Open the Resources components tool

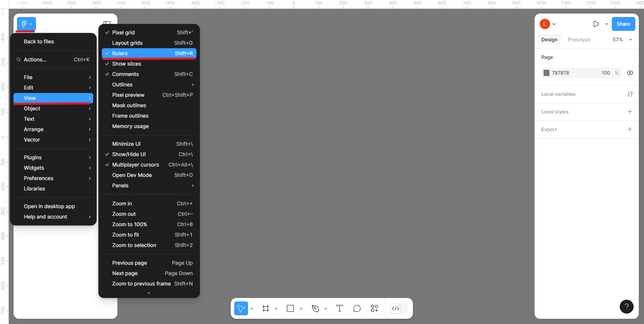click(374, 308)
